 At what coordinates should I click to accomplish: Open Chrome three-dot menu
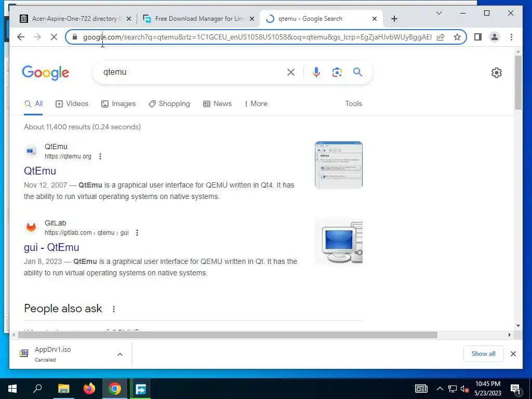pyautogui.click(x=511, y=37)
